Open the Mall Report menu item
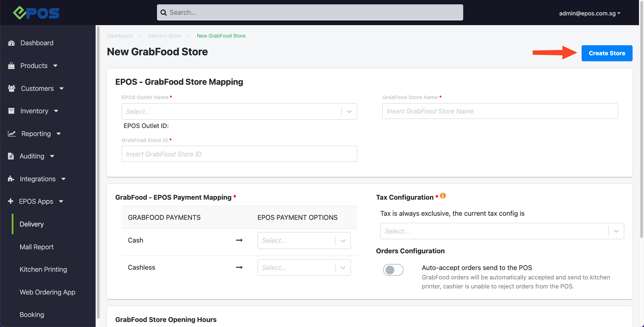Viewport: 644px width, 327px height. click(x=37, y=247)
